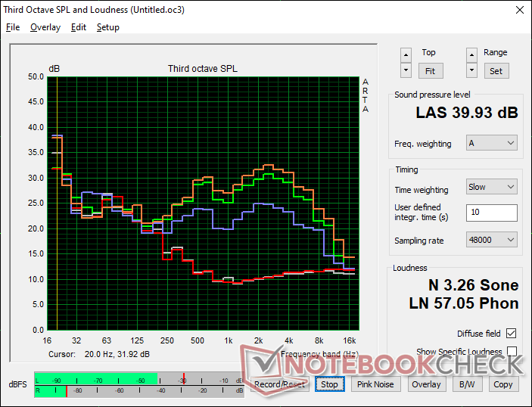Image resolution: width=532 pixels, height=407 pixels.
Task: Click the 1k frequency axis label
Action: (x=228, y=340)
